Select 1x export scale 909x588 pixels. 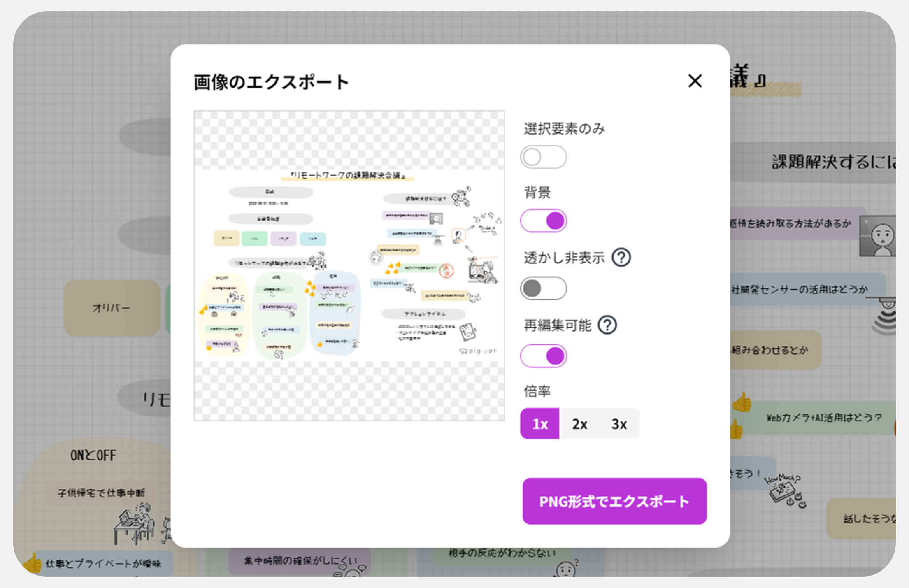coord(540,424)
